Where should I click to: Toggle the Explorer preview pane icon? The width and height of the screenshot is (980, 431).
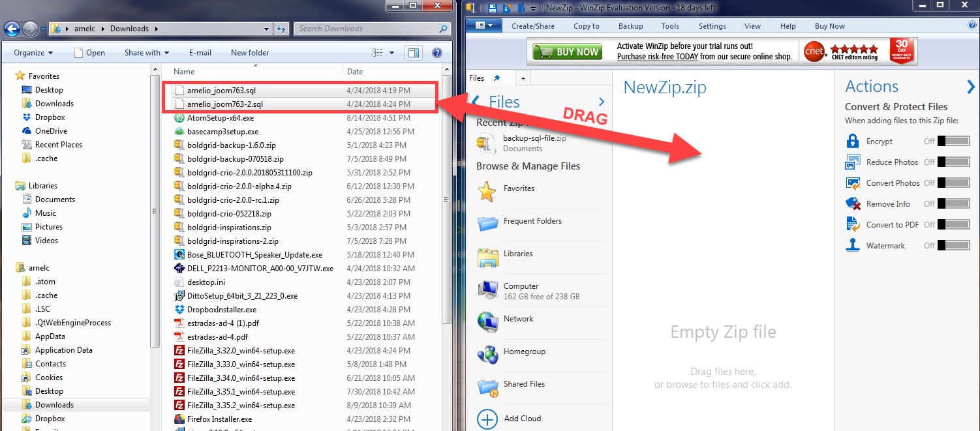413,53
